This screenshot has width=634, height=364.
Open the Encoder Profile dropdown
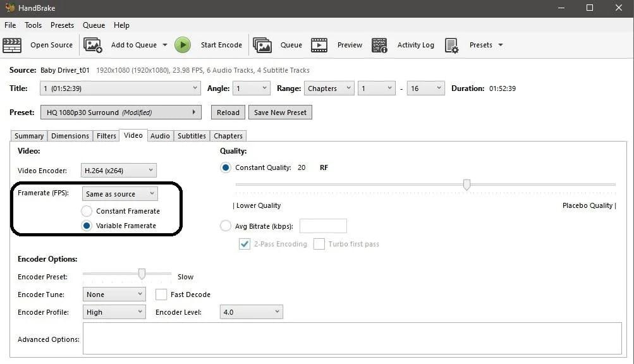pos(114,312)
